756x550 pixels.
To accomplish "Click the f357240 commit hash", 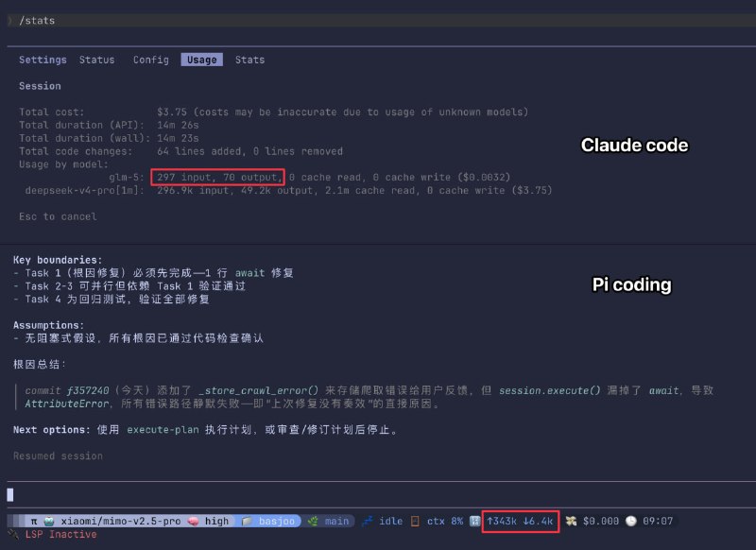I will click(x=88, y=390).
